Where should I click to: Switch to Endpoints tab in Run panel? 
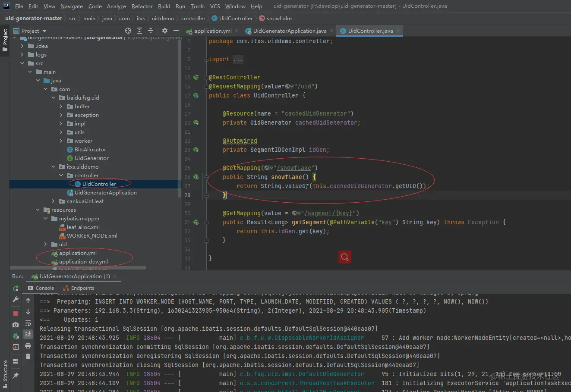(x=79, y=288)
